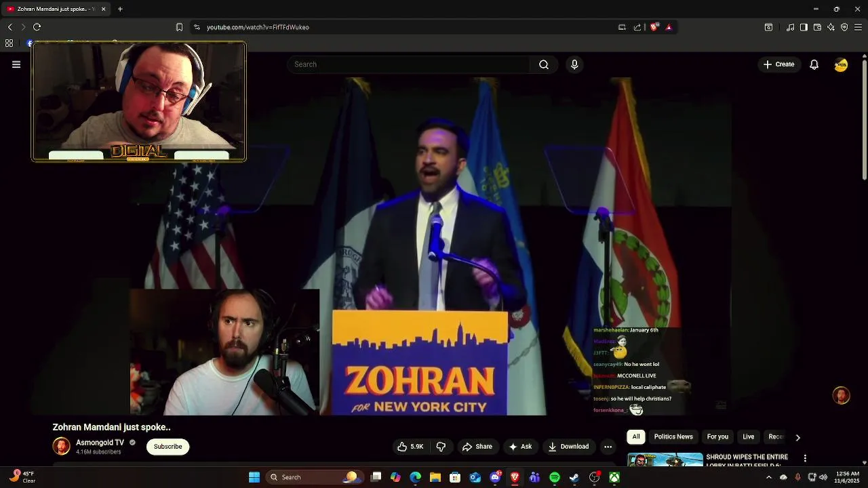Open Brave Leo AI sparkle icon
Viewport: 868px width, 488px height.
coord(831,27)
